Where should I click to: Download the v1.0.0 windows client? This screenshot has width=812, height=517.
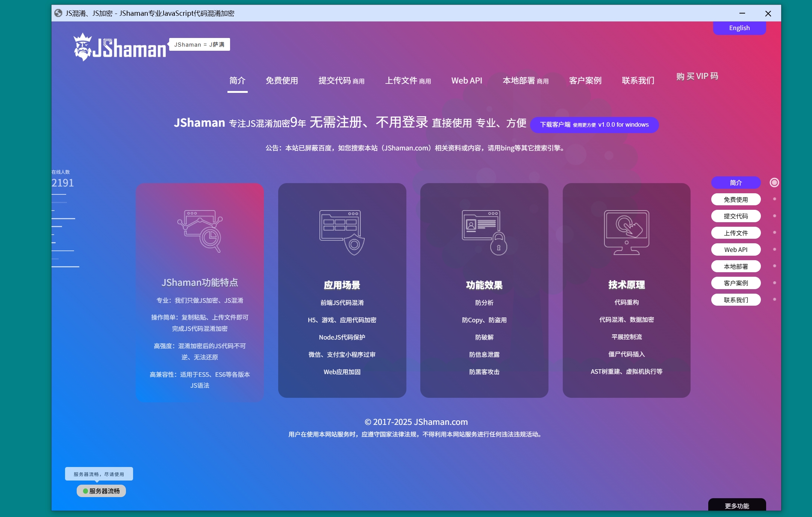coord(594,125)
